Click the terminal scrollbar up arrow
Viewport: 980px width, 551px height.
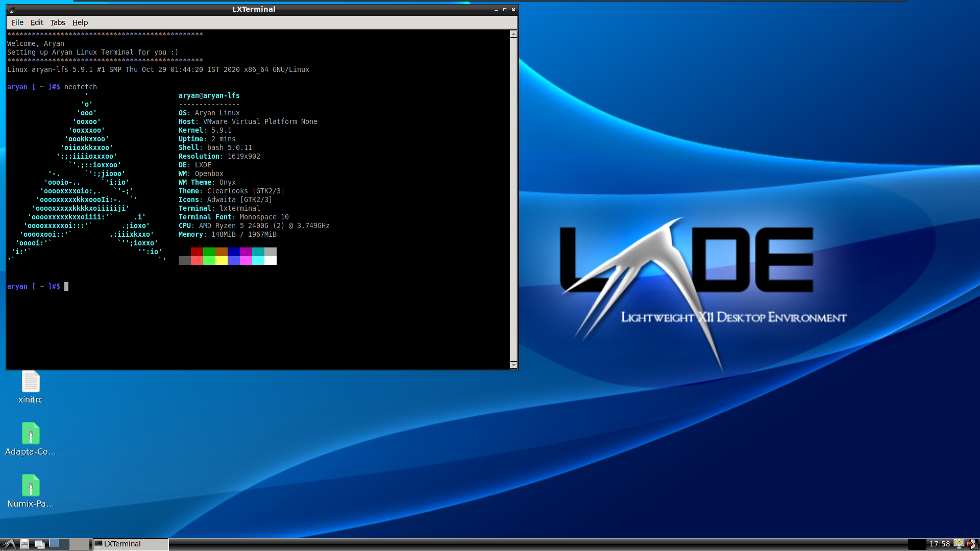tap(514, 34)
